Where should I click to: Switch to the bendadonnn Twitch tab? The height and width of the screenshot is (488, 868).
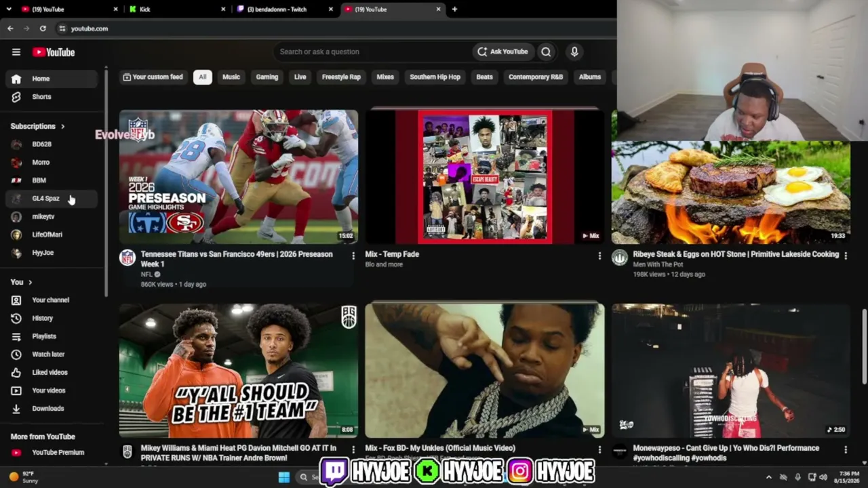click(285, 9)
